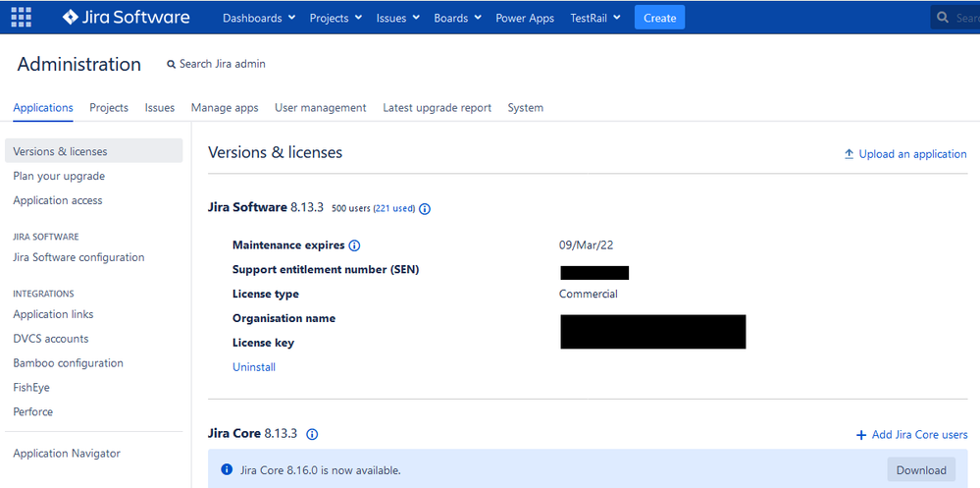Expand the Boards dropdown menu
Image resolution: width=980 pixels, height=488 pixels.
point(457,18)
